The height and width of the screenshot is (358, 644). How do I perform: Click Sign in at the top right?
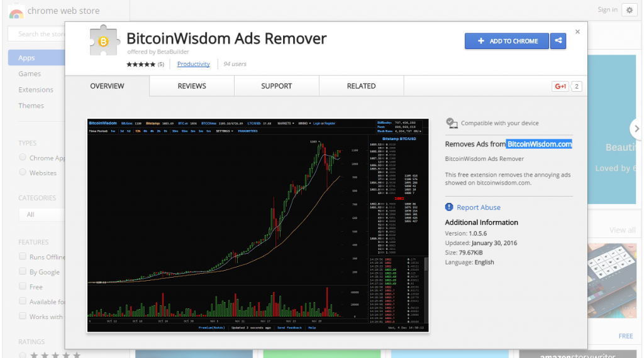pos(608,9)
